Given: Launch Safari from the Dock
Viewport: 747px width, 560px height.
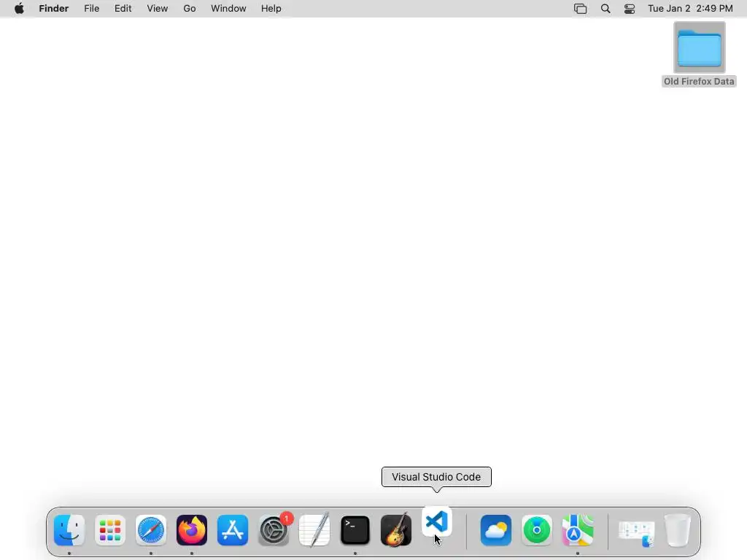Looking at the screenshot, I should point(151,530).
